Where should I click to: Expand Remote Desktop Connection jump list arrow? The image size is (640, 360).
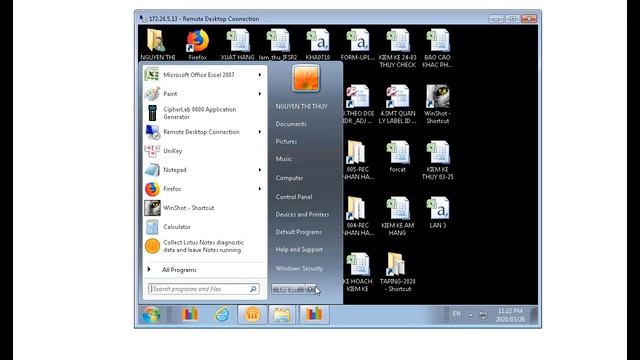pos(260,132)
